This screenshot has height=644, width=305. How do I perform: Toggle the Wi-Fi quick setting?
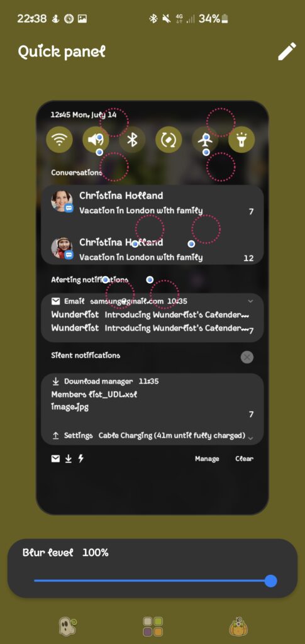click(x=60, y=140)
